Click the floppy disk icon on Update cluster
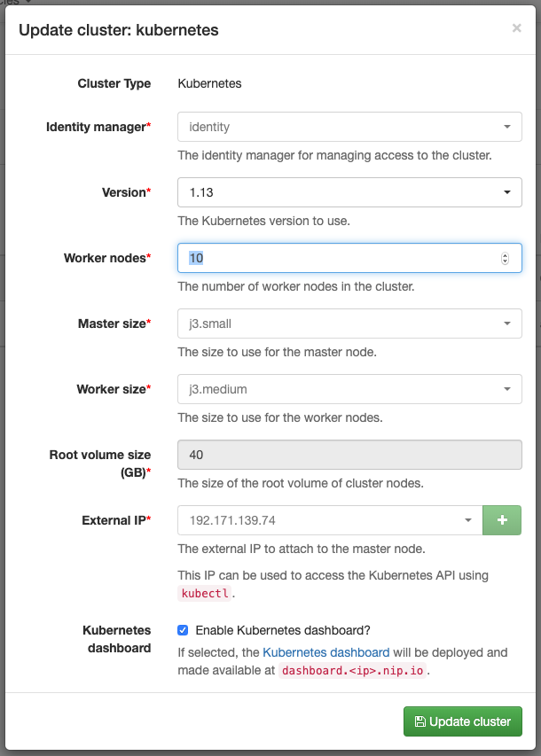The image size is (541, 756). pyautogui.click(x=419, y=721)
